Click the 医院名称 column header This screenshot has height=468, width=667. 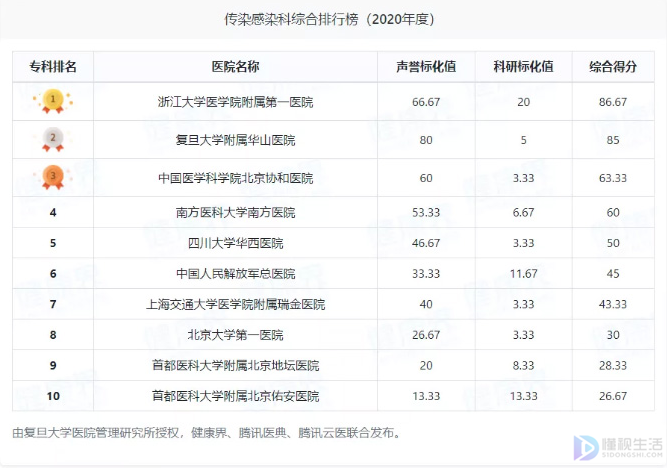235,66
